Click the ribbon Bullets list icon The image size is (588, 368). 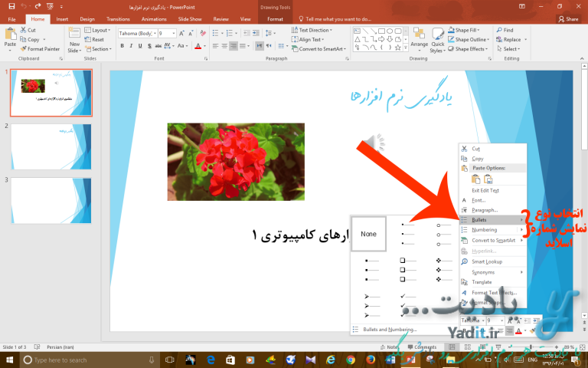click(x=215, y=34)
